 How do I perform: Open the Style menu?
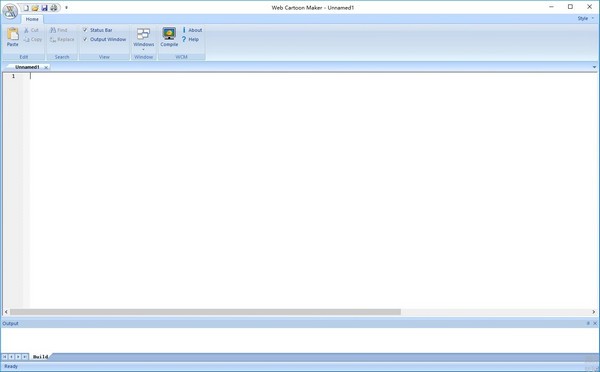(586, 18)
